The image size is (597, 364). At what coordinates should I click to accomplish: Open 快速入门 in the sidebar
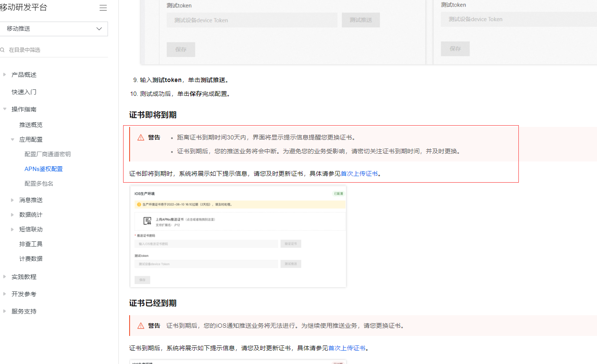pos(24,92)
